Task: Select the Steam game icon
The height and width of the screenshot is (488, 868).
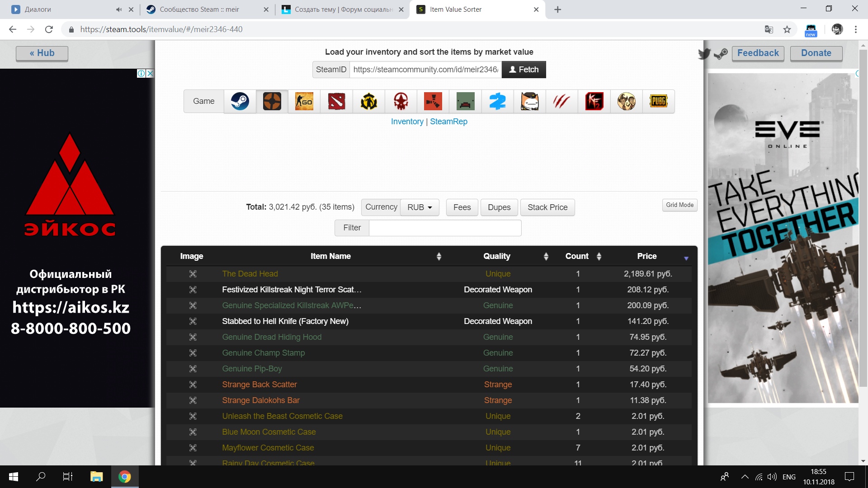Action: click(240, 101)
